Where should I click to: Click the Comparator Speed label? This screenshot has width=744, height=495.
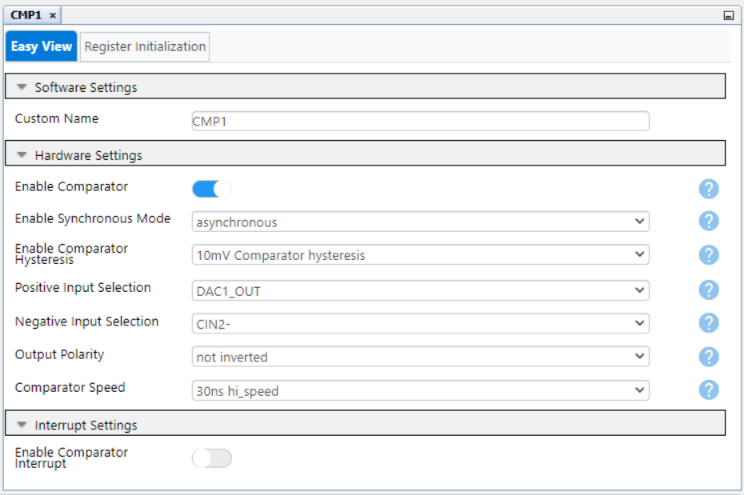click(x=70, y=388)
